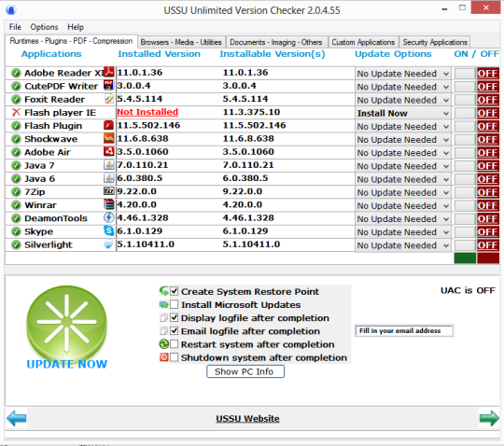504x446 pixels.
Task: Click the dark red all-OFF swatch below switches
Action: pyautogui.click(x=488, y=258)
